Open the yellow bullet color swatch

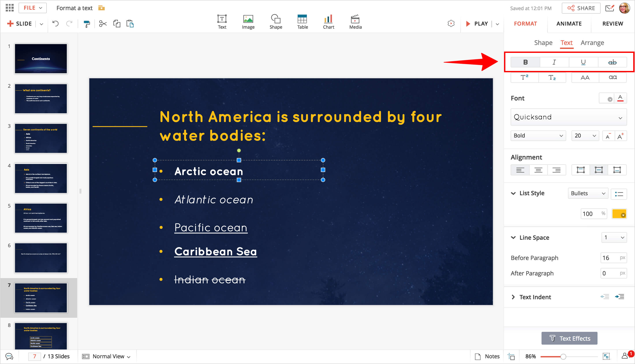[x=619, y=214]
